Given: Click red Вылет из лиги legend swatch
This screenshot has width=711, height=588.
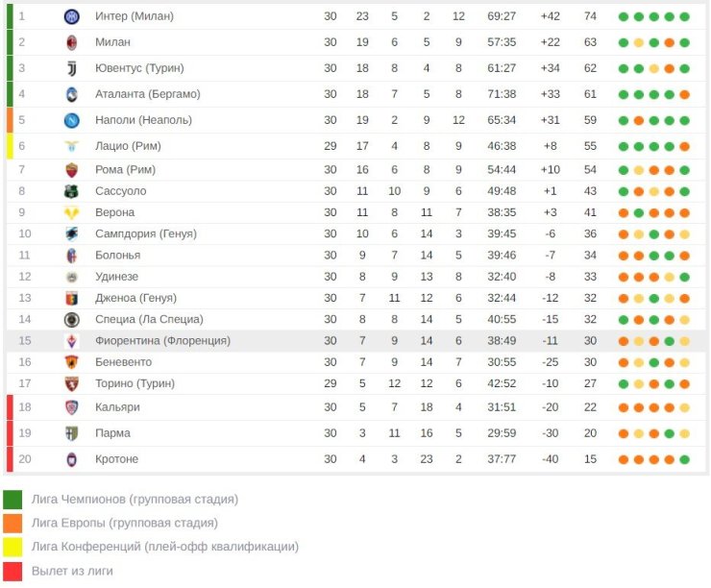Looking at the screenshot, I should pos(12,572).
